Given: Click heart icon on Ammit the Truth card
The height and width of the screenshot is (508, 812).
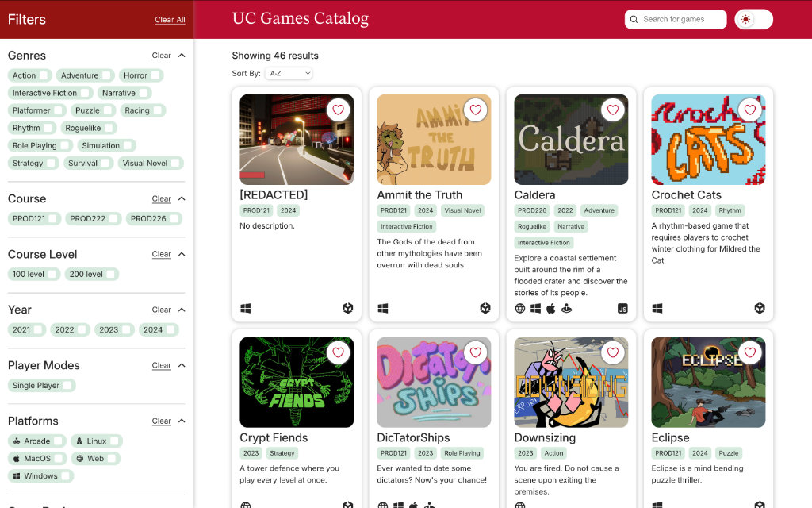Looking at the screenshot, I should point(476,110).
